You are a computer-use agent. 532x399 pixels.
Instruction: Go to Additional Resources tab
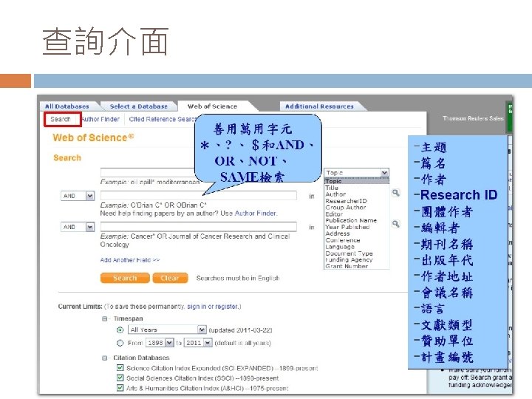pos(319,106)
